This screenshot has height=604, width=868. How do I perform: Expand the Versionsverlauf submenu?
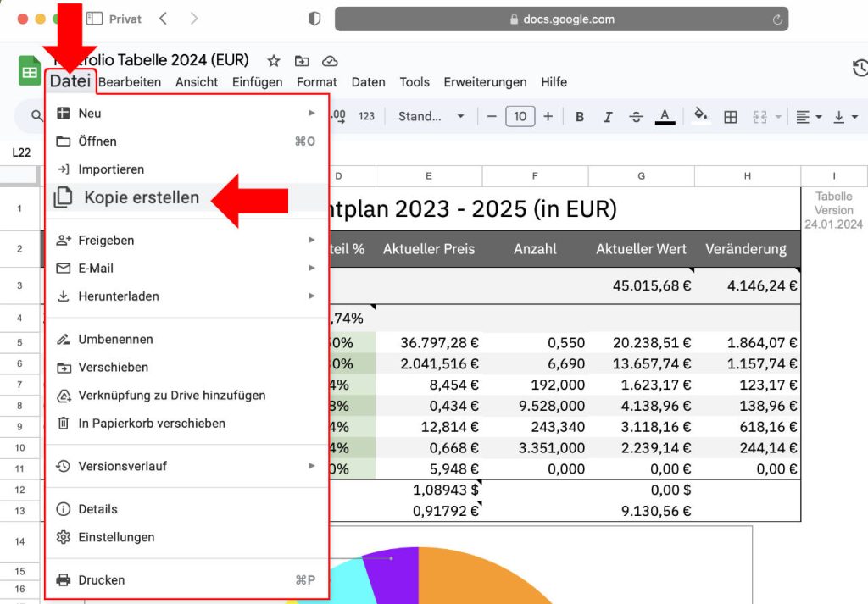[x=187, y=466]
